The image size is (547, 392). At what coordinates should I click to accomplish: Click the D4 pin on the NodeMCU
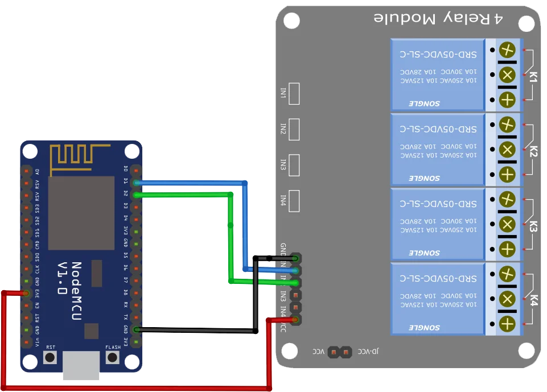[x=136, y=220]
